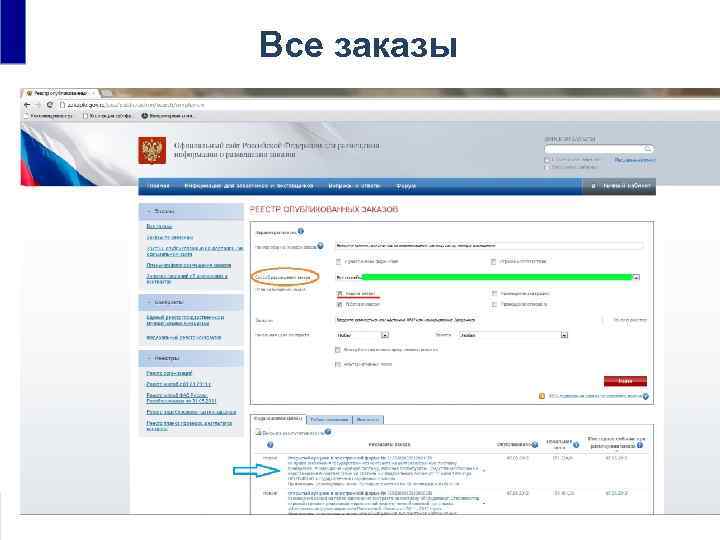
Task: Open the help icon beside the order number label
Action: click(x=321, y=246)
